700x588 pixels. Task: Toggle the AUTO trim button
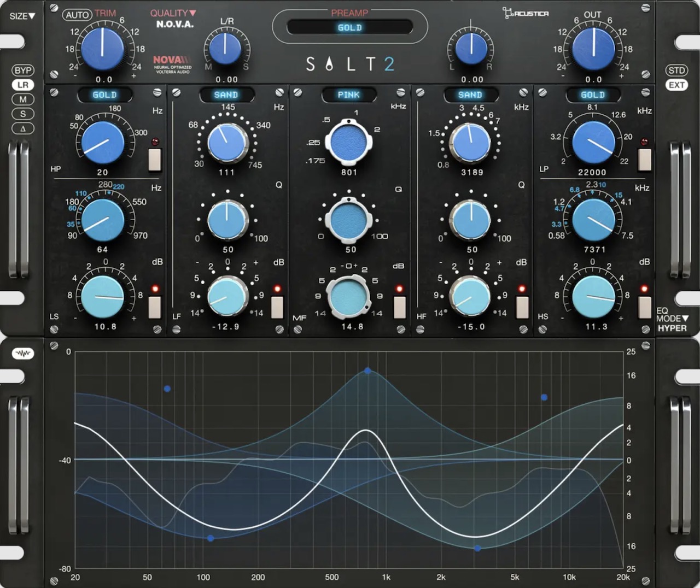[x=77, y=15]
